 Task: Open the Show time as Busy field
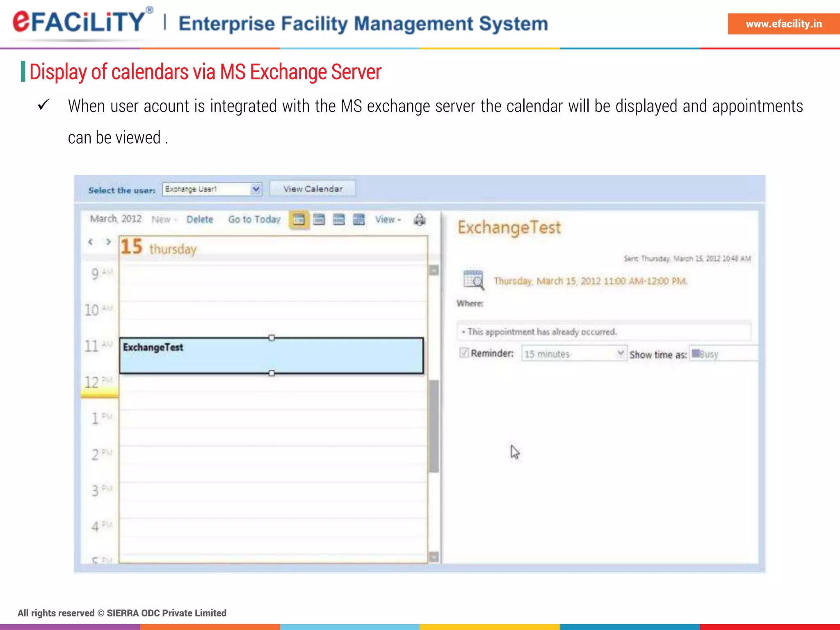pyautogui.click(x=724, y=354)
